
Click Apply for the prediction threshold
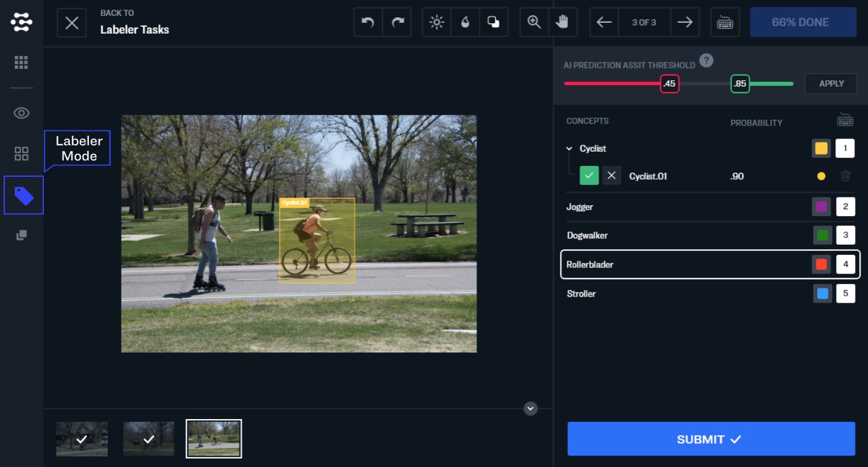click(831, 84)
